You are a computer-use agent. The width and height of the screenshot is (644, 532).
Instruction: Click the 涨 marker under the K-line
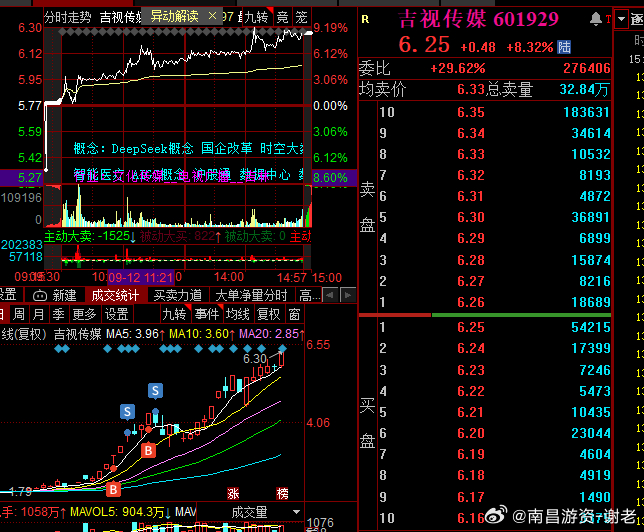pyautogui.click(x=233, y=493)
